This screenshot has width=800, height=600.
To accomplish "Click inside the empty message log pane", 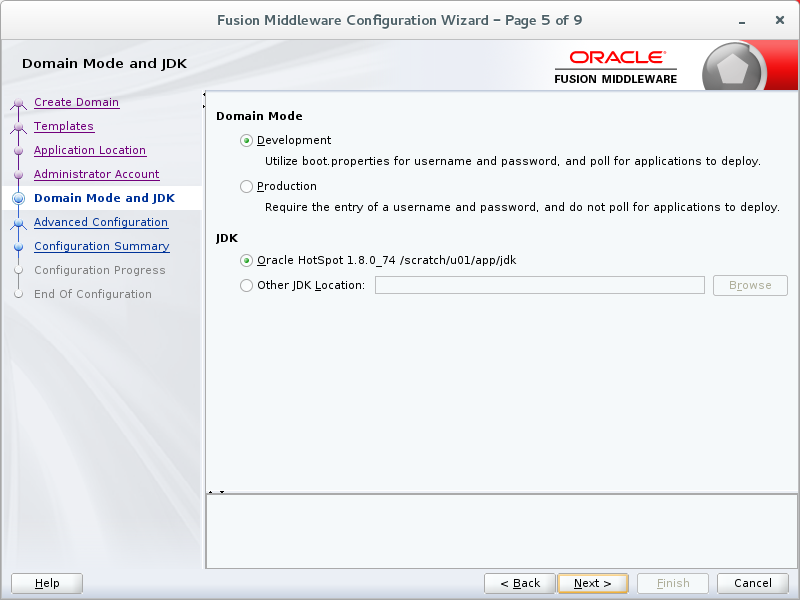I will (x=502, y=531).
